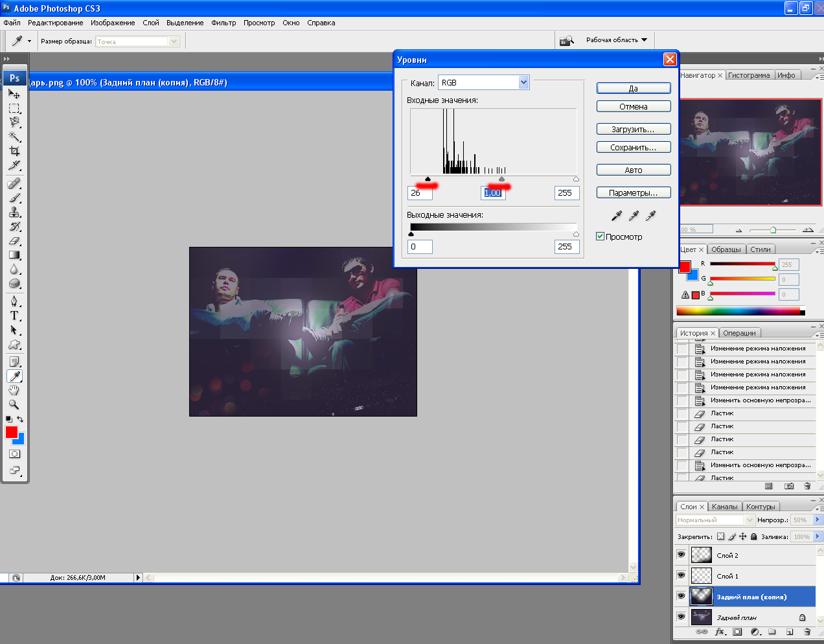Click the black point eyedropper in Levels
This screenshot has height=644, width=824.
pyautogui.click(x=617, y=215)
